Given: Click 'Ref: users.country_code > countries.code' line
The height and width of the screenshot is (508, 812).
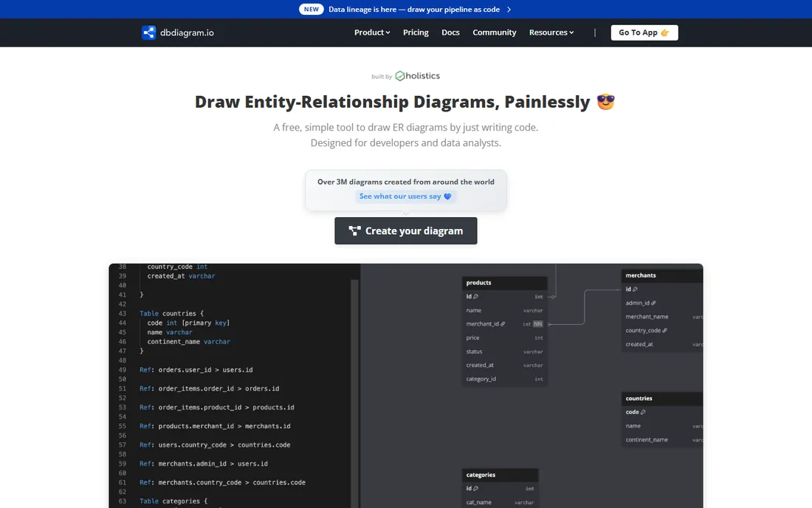Looking at the screenshot, I should (215, 444).
